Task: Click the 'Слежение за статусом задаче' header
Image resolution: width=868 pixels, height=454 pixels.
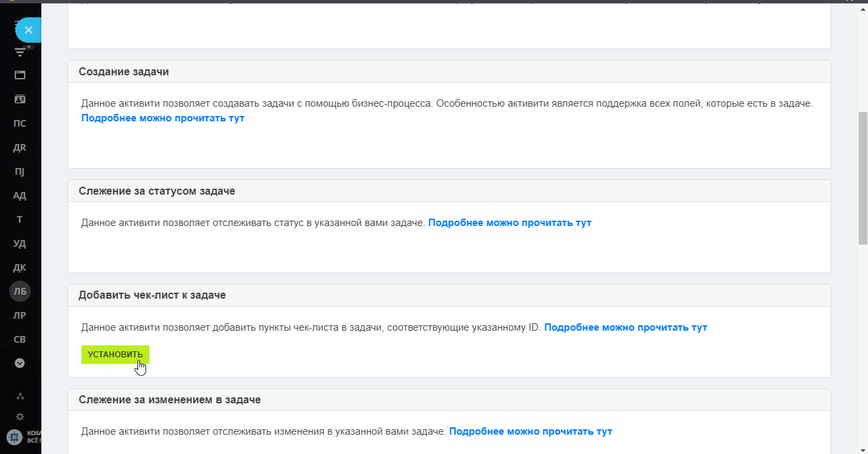Action: point(449,191)
